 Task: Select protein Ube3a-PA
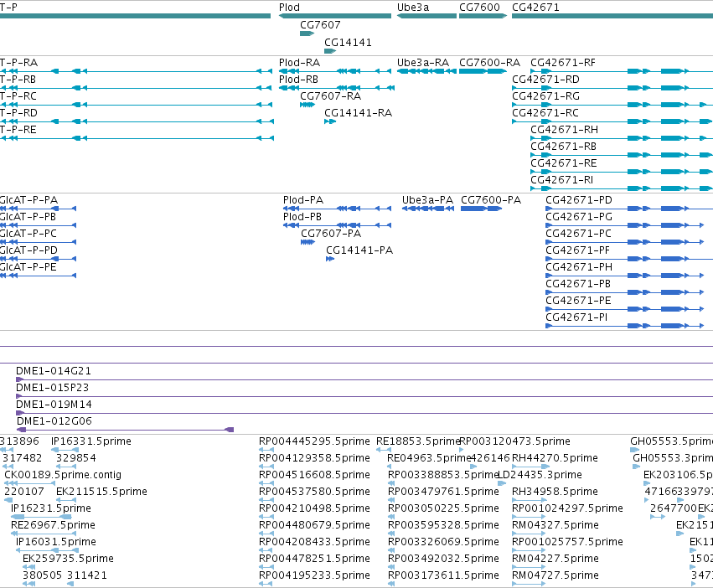(427, 200)
